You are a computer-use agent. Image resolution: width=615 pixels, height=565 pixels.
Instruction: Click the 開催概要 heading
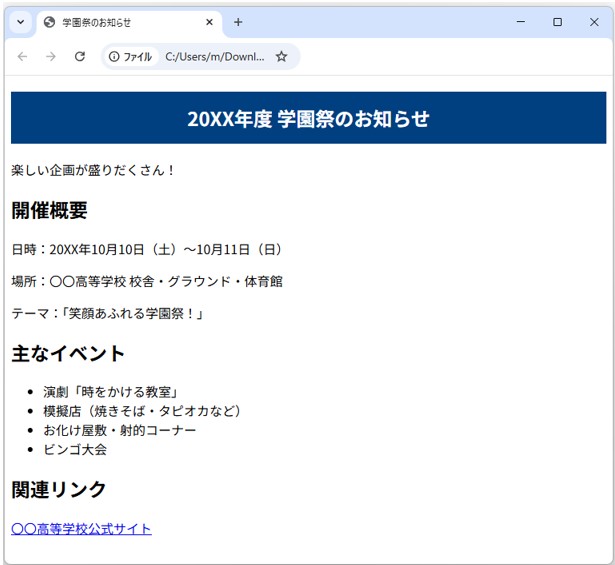[x=49, y=210]
